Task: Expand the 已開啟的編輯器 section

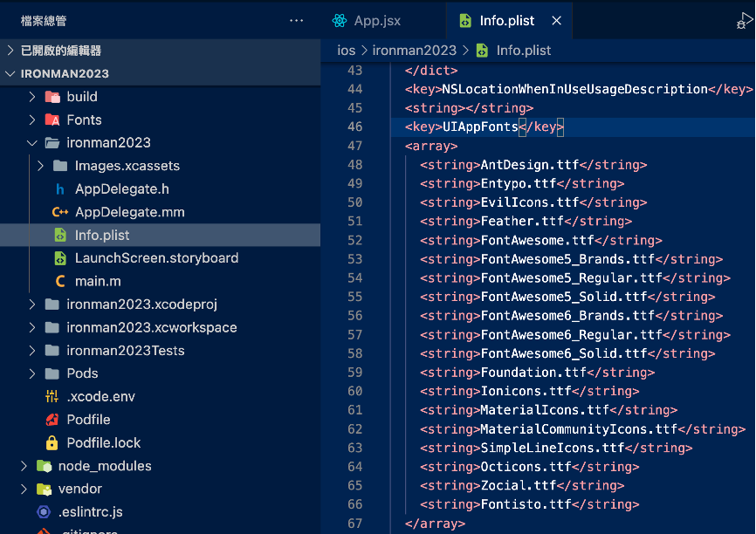Action: (x=10, y=50)
